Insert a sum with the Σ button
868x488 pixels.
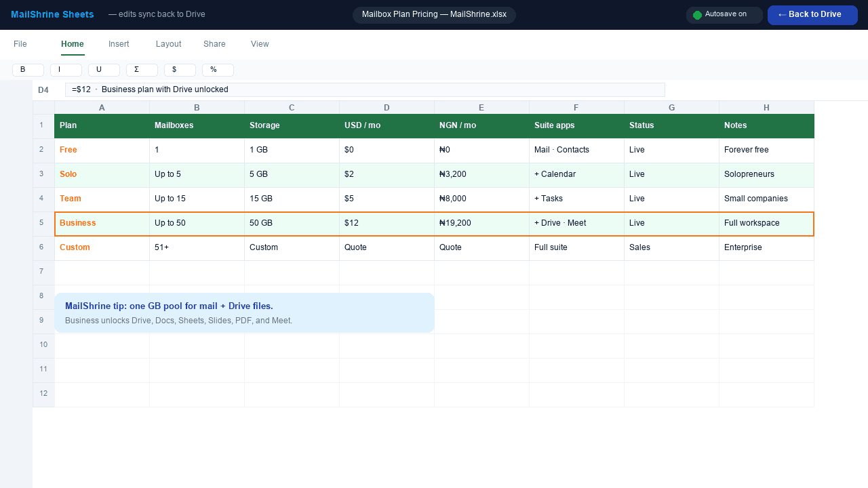pyautogui.click(x=142, y=70)
